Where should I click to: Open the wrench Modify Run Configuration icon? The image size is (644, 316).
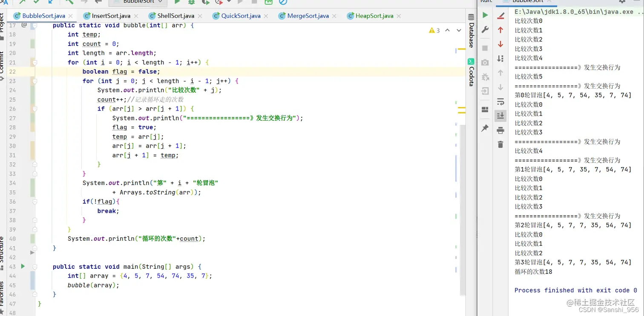485,30
